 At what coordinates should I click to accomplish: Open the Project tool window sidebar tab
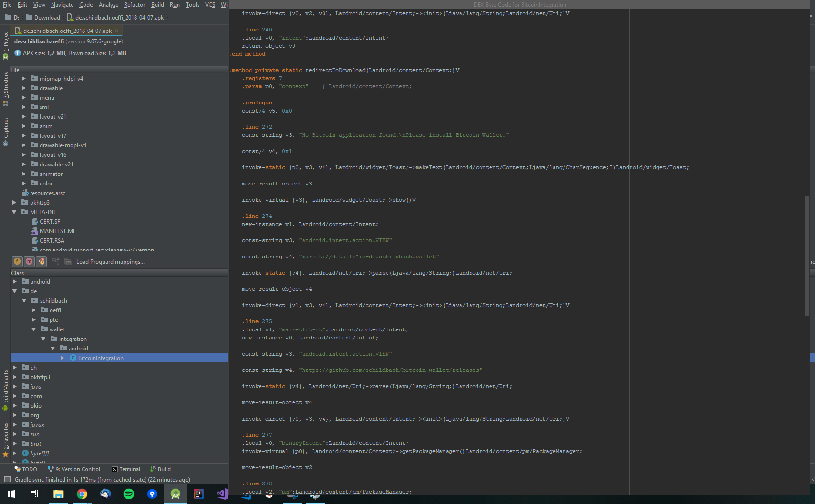tap(5, 44)
